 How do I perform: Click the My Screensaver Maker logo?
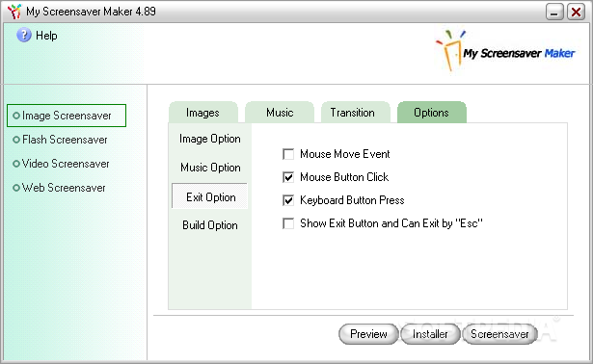(x=505, y=50)
